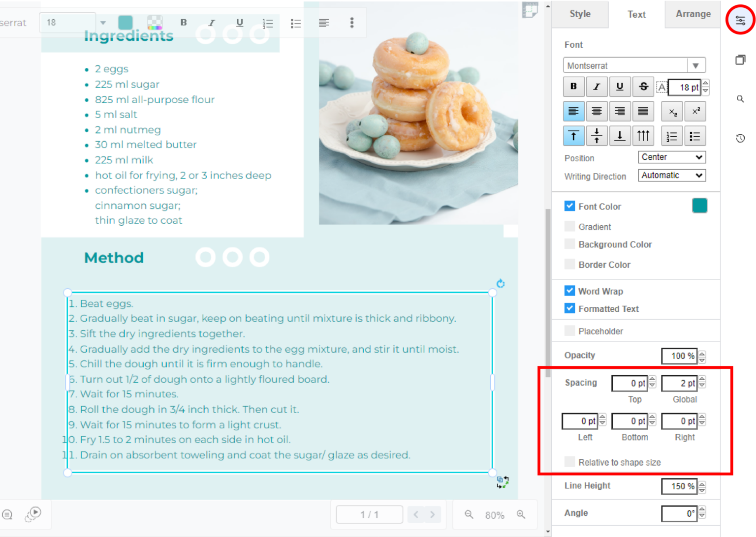
Task: Set vertical alignment to middle
Action: (x=597, y=136)
